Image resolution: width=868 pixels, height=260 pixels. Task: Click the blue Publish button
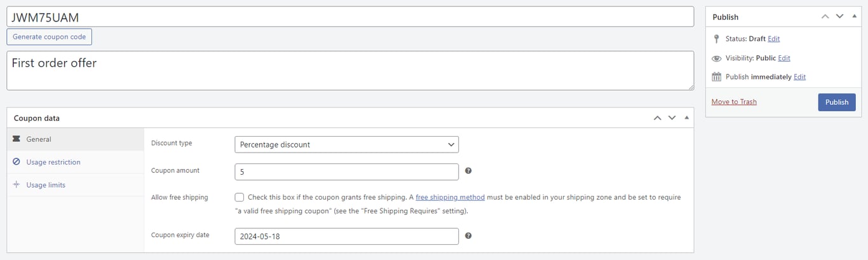pos(836,102)
